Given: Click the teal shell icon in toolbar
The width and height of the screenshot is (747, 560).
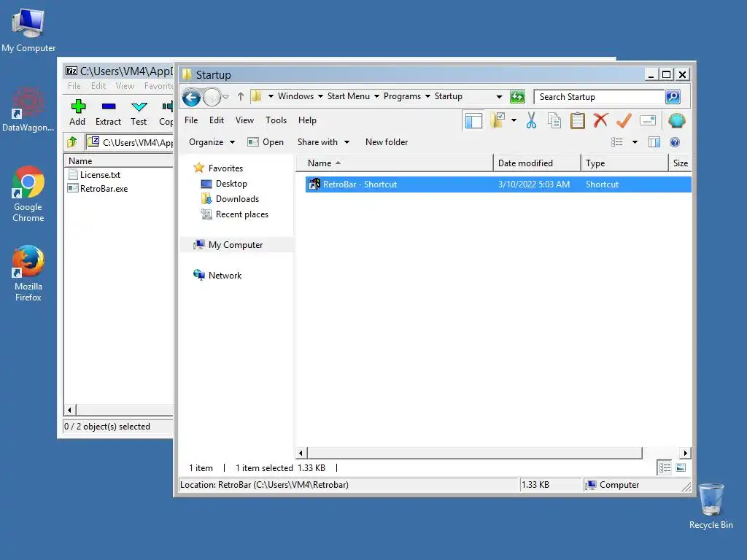Looking at the screenshot, I should click(676, 120).
